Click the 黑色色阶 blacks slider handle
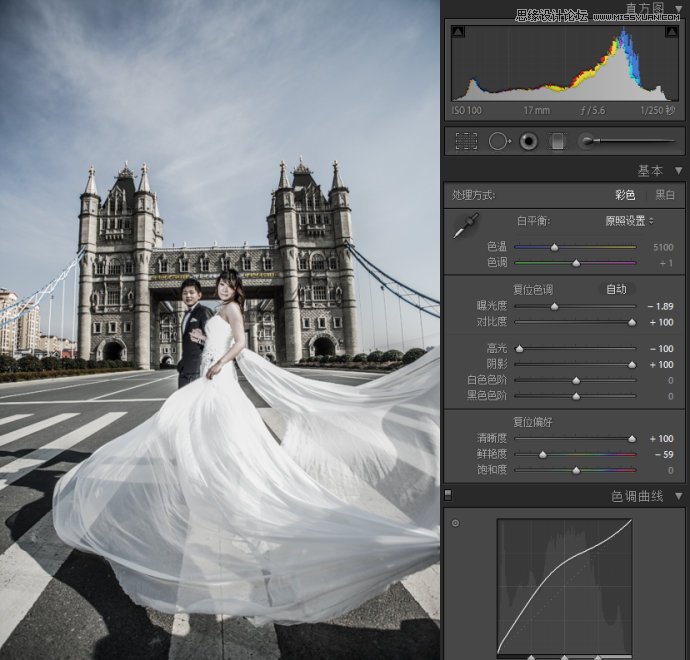 [x=576, y=396]
